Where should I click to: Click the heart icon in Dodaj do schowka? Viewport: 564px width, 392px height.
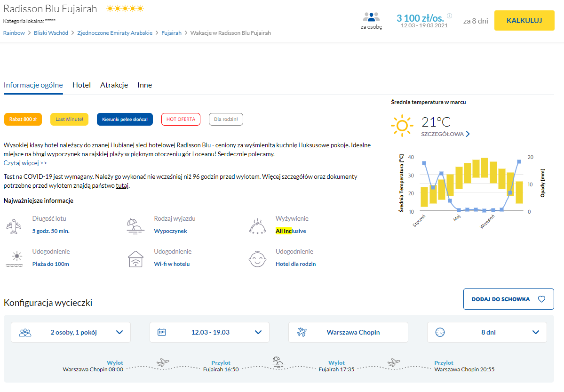(x=541, y=299)
